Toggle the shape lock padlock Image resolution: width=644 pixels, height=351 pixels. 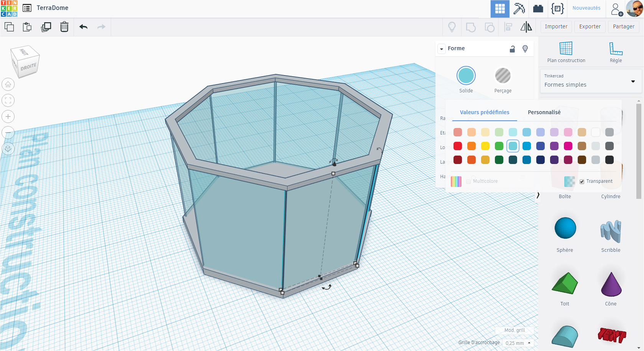512,49
